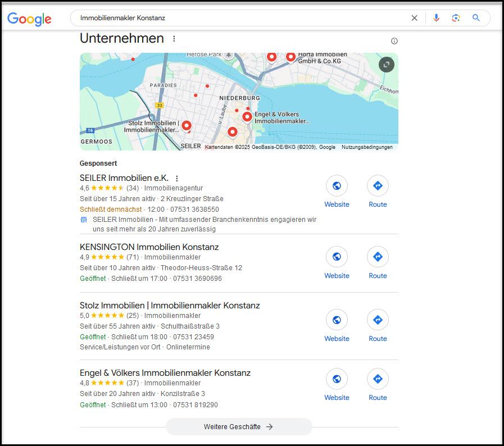504x446 pixels.
Task: Open Stolz Immobilien website globe icon
Action: click(x=337, y=320)
